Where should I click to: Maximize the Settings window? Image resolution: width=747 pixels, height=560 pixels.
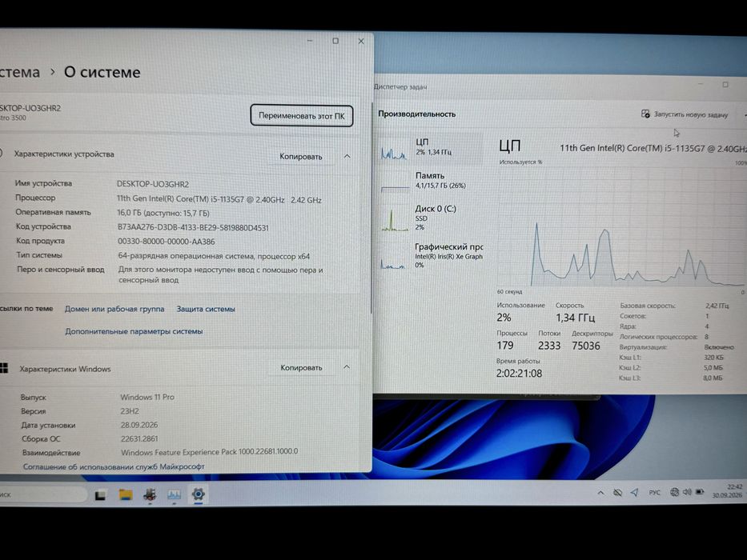point(335,41)
